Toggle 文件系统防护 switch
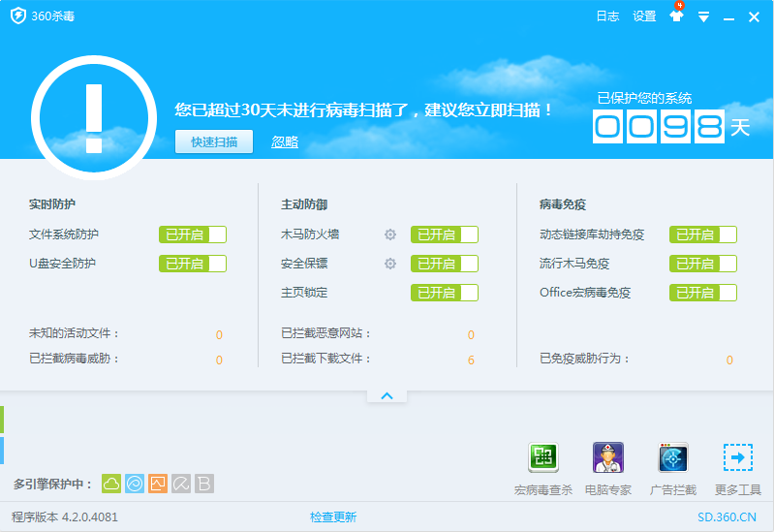The width and height of the screenshot is (774, 532). [x=193, y=235]
